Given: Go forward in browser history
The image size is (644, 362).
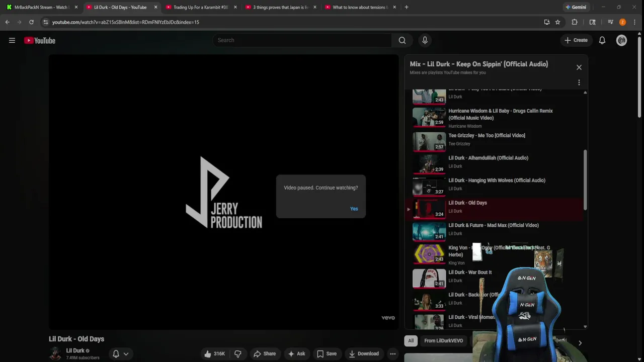Looking at the screenshot, I should pyautogui.click(x=19, y=22).
